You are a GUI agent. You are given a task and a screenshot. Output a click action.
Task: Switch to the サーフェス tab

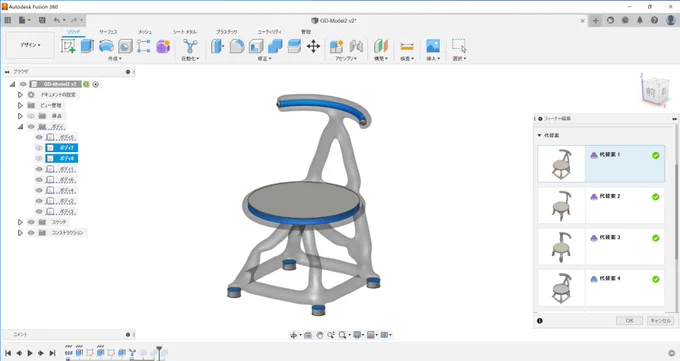tap(108, 32)
